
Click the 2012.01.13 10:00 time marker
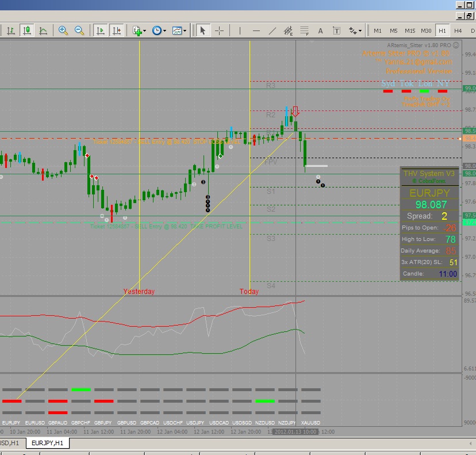(x=295, y=431)
